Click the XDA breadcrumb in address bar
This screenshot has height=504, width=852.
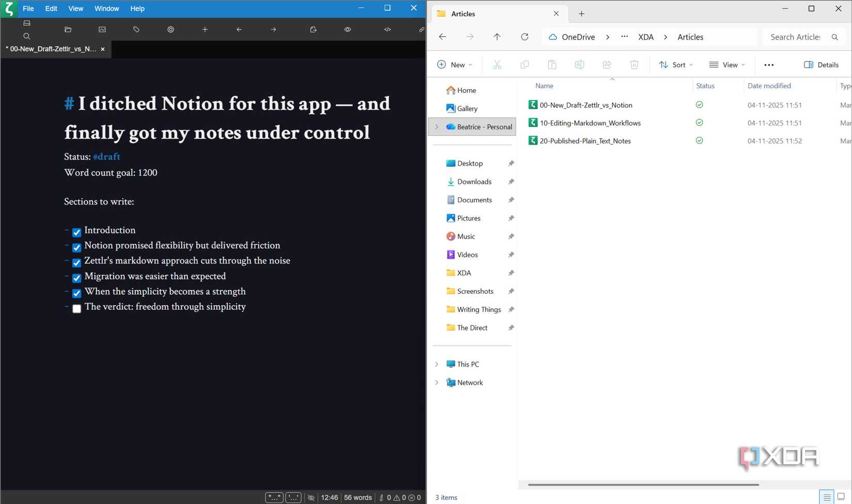click(646, 37)
